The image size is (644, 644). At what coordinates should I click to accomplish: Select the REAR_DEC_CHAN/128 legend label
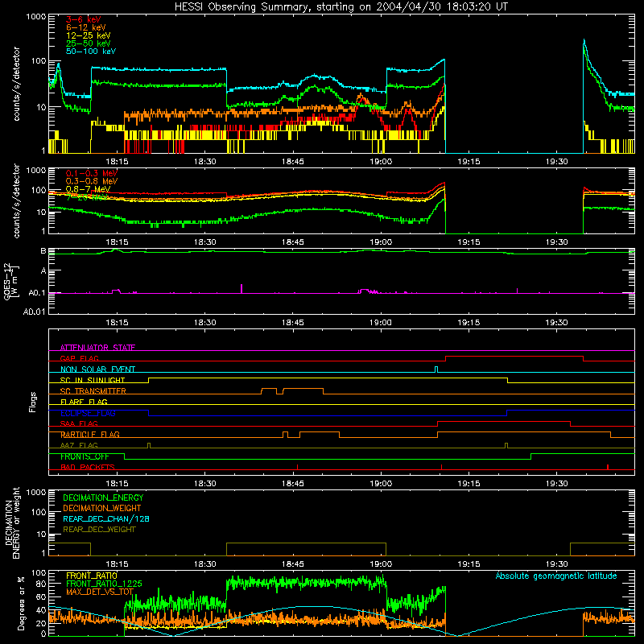[x=106, y=518]
